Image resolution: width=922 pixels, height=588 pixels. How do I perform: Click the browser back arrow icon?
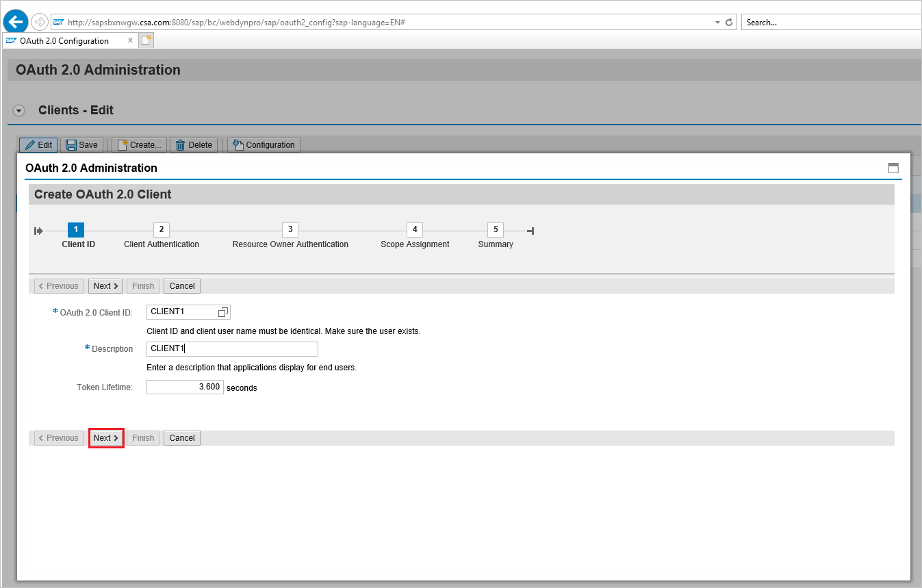[x=15, y=21]
